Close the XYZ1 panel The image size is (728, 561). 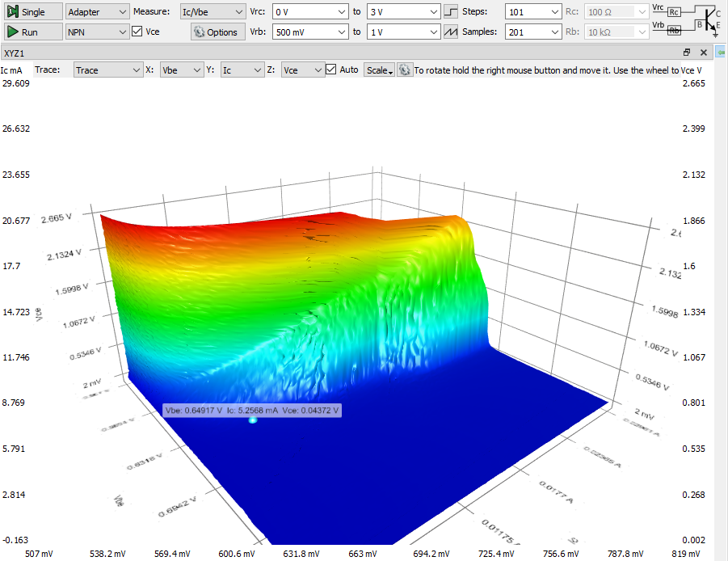(704, 53)
